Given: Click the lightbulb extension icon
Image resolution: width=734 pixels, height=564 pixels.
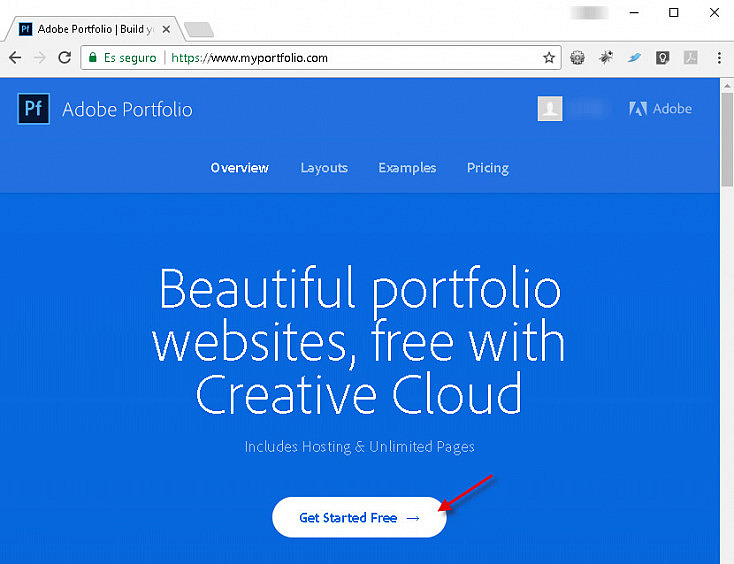Looking at the screenshot, I should tap(662, 58).
